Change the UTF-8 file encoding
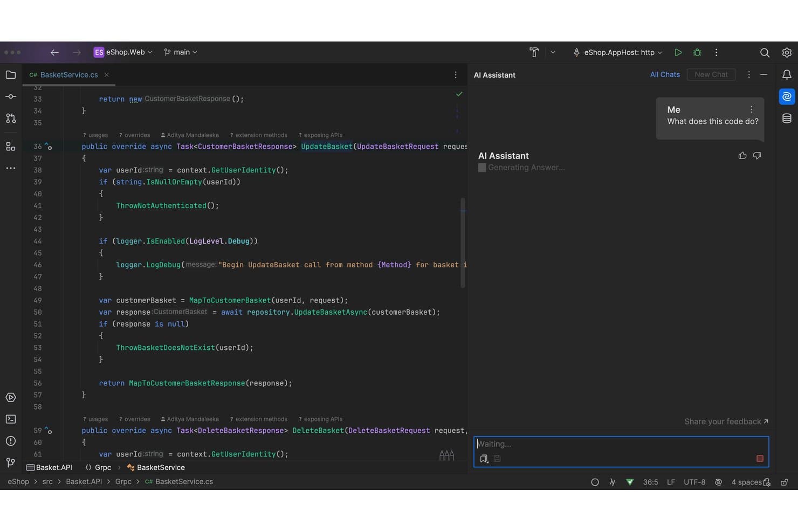 click(694, 482)
